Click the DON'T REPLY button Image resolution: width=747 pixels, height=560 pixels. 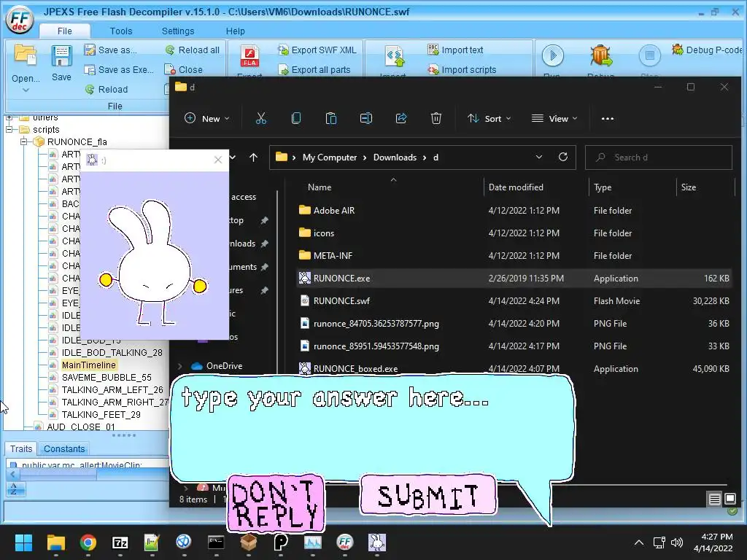click(276, 504)
